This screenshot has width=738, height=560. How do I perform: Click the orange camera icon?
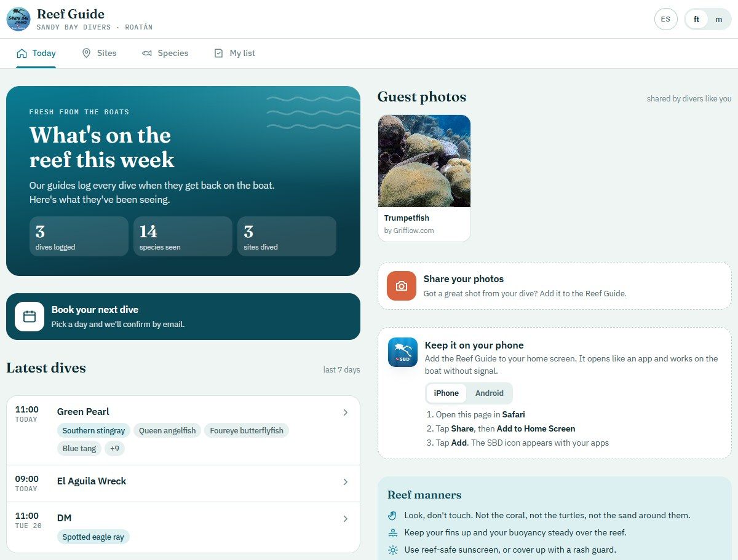(x=402, y=286)
